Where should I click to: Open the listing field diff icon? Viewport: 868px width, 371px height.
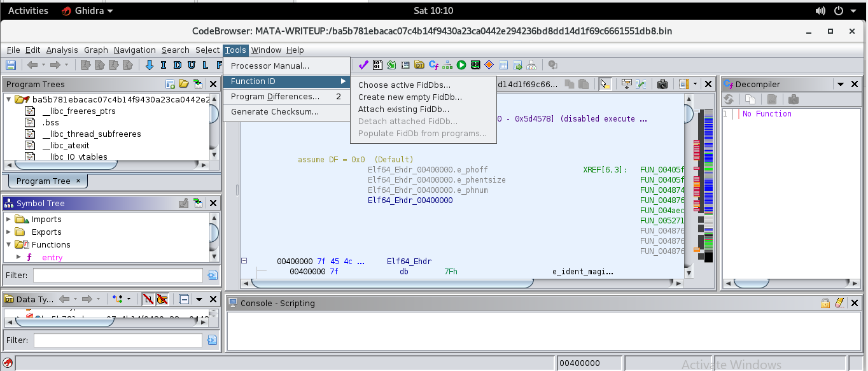pyautogui.click(x=641, y=84)
